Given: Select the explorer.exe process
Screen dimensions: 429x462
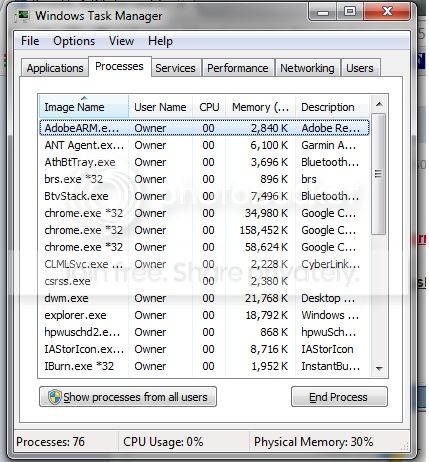Looking at the screenshot, I should coord(204,315).
